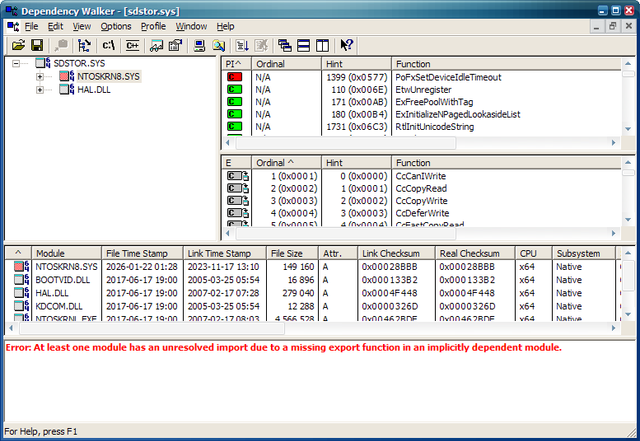The image size is (640, 441).
Task: Click the Tile Horizontally icon
Action: point(304,45)
